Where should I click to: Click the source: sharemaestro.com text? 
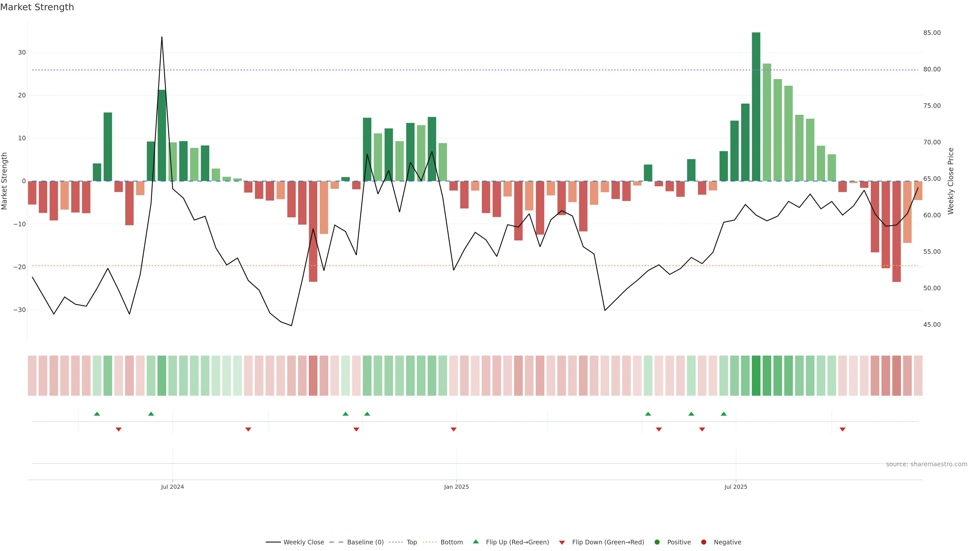(926, 464)
